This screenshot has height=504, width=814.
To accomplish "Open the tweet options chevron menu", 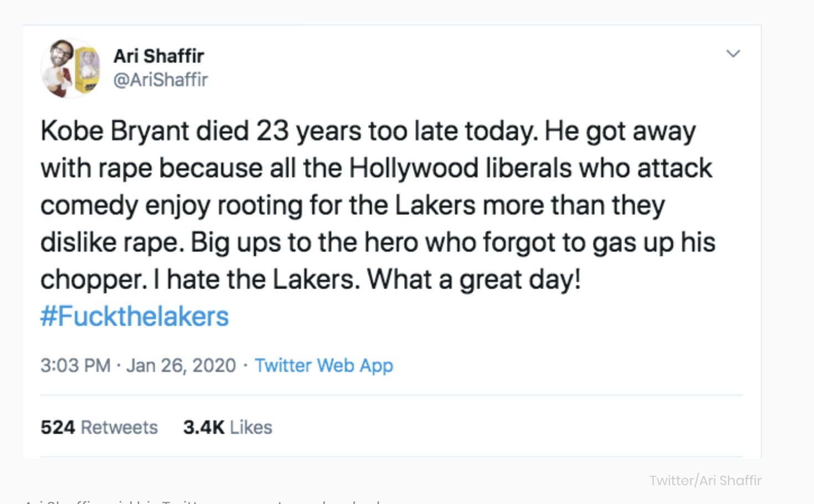I will 733,54.
